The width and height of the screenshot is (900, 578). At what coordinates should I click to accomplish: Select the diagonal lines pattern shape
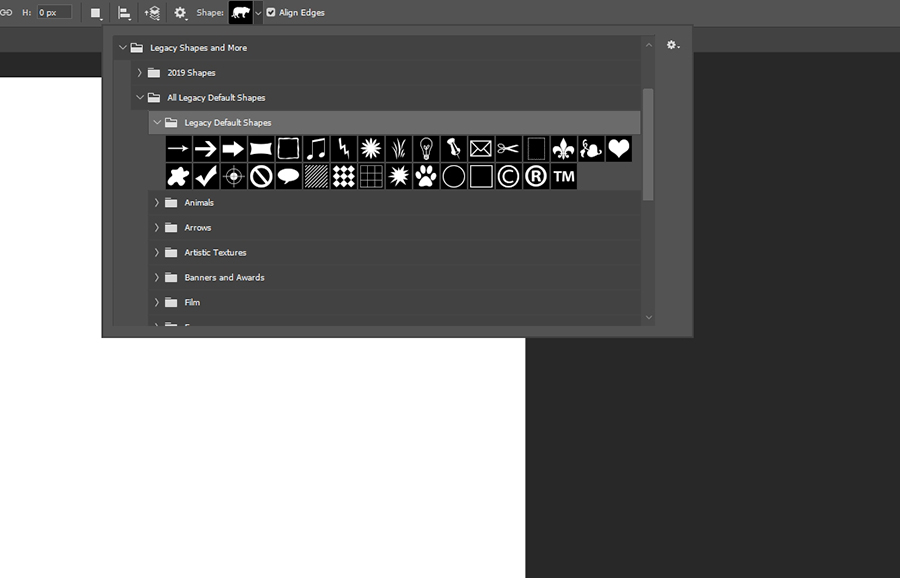click(x=316, y=176)
